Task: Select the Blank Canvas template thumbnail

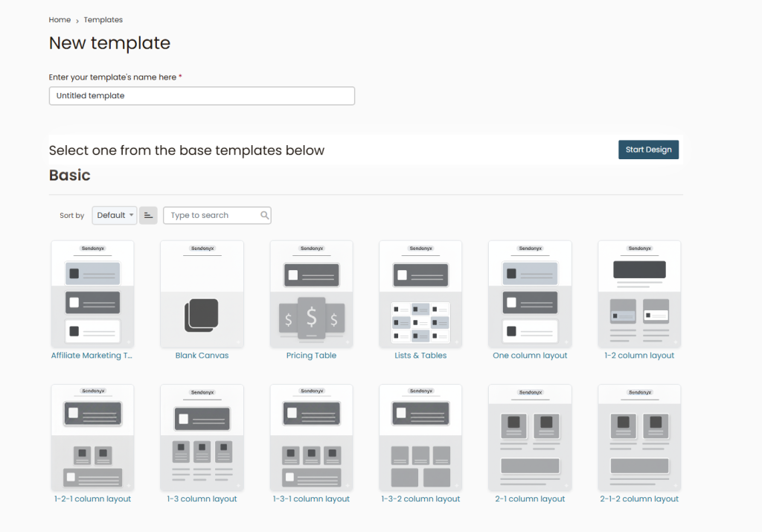Action: (202, 294)
